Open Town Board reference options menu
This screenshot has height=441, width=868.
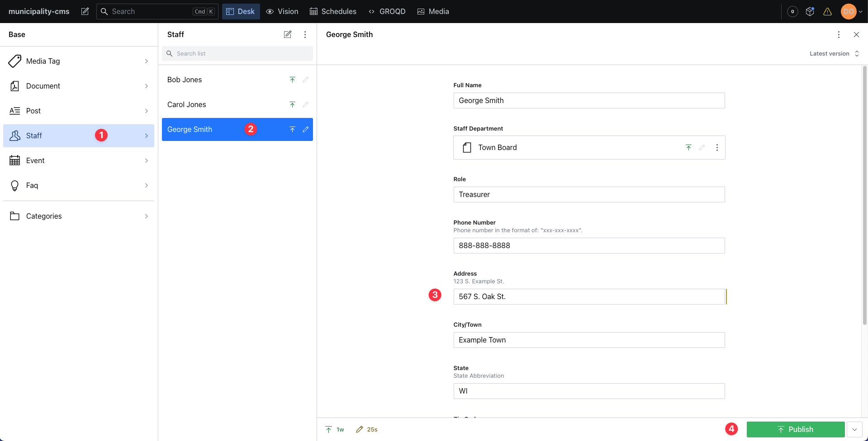click(x=717, y=148)
